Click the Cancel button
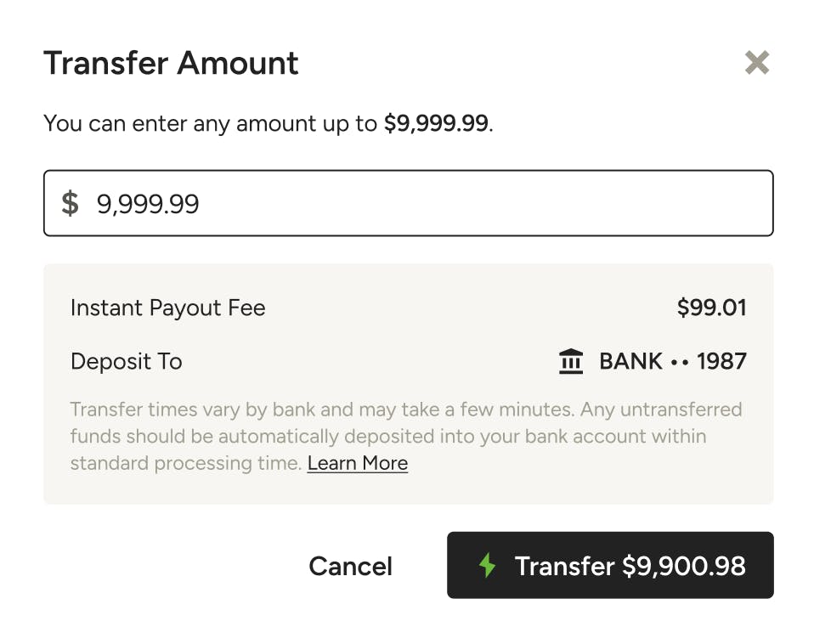Image resolution: width=814 pixels, height=644 pixels. (x=350, y=566)
